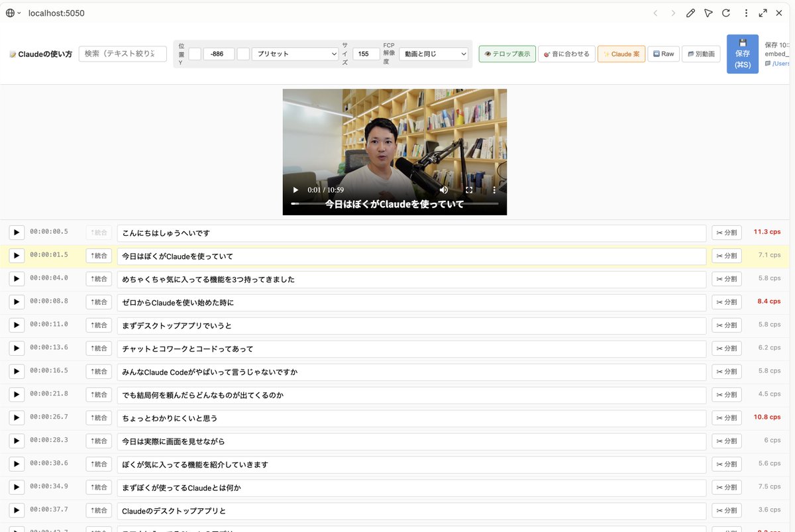
Task: Open the browser three-dot menu
Action: coord(746,13)
